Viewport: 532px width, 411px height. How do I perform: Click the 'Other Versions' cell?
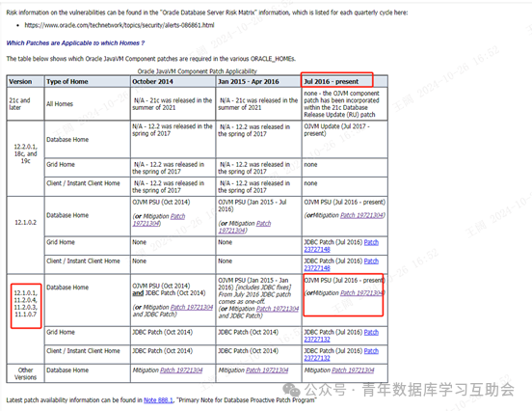(25, 373)
